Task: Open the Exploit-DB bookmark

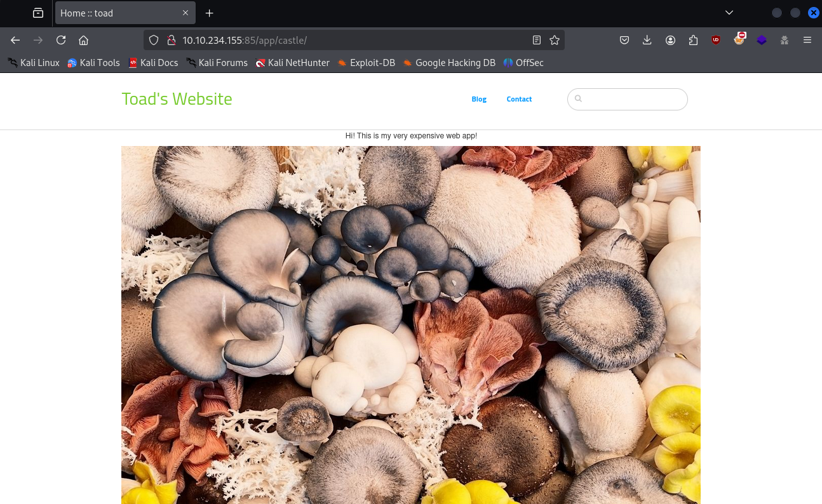Action: pyautogui.click(x=366, y=62)
